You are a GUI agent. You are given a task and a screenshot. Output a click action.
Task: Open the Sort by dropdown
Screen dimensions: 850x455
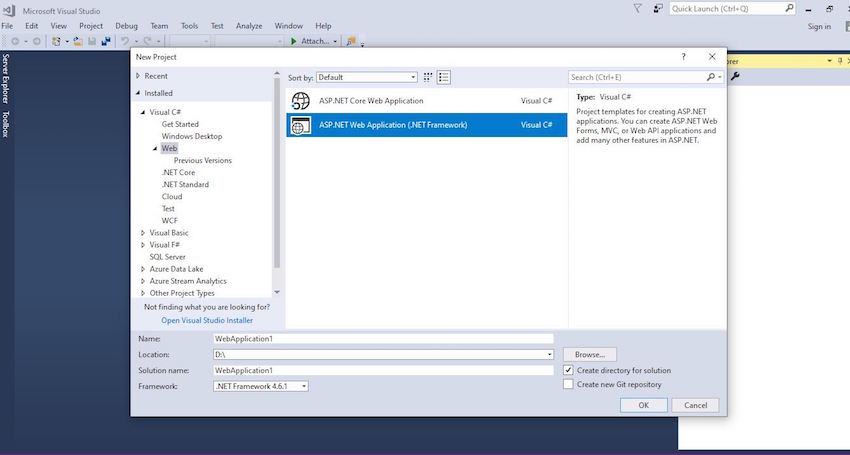point(367,77)
